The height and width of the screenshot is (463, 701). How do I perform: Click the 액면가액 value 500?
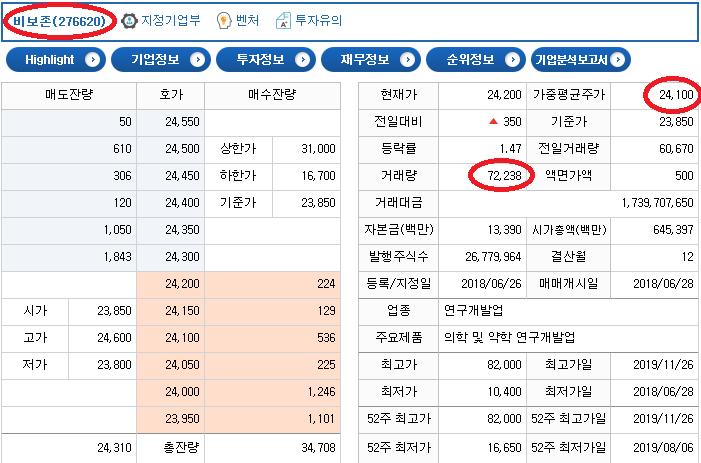[x=684, y=176]
